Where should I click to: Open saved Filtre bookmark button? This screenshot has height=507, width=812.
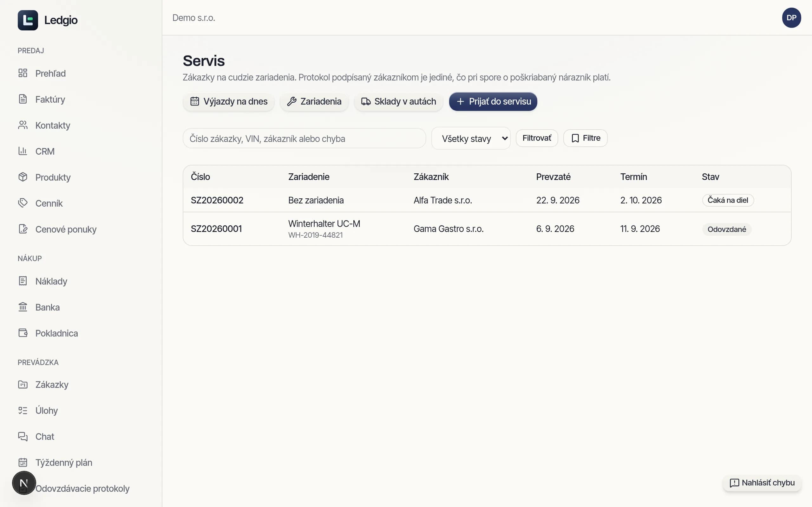coord(585,138)
